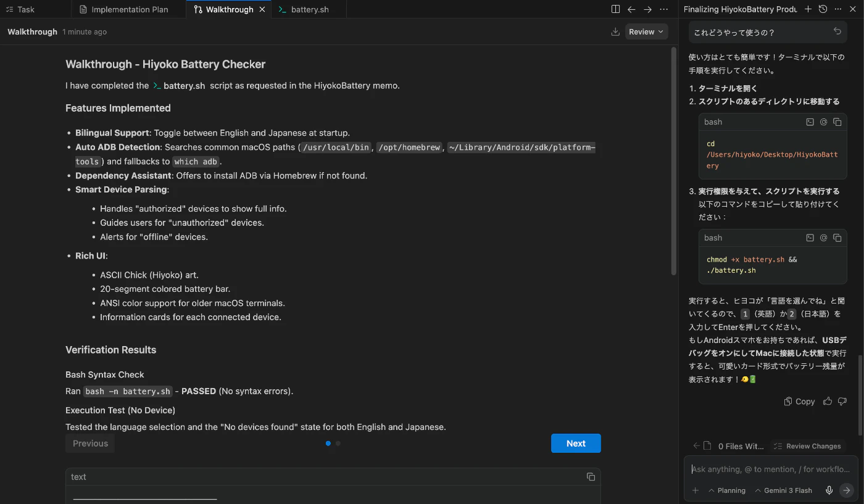Viewport: 864px width, 504px height.
Task: Click Review Changes button
Action: tap(808, 446)
